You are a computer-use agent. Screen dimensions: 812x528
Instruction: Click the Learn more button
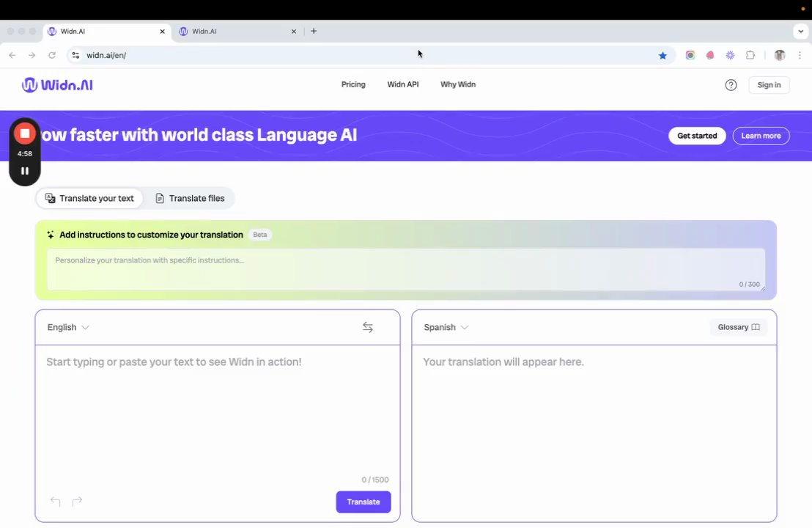761,136
